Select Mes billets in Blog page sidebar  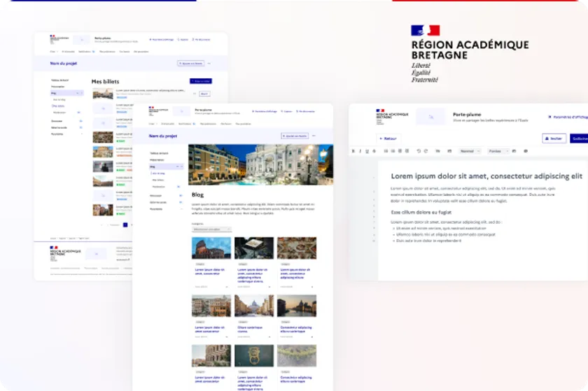(x=158, y=180)
